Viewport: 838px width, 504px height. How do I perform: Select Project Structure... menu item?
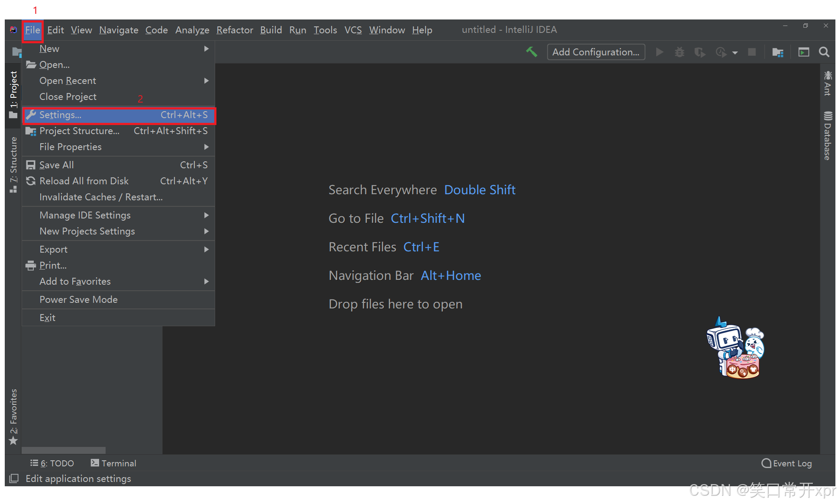[118, 131]
